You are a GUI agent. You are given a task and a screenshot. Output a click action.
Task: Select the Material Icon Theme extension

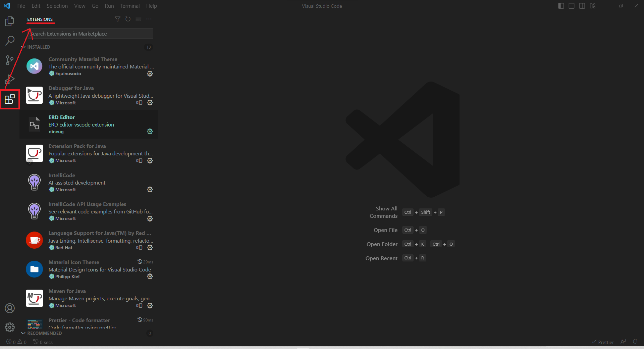89,269
